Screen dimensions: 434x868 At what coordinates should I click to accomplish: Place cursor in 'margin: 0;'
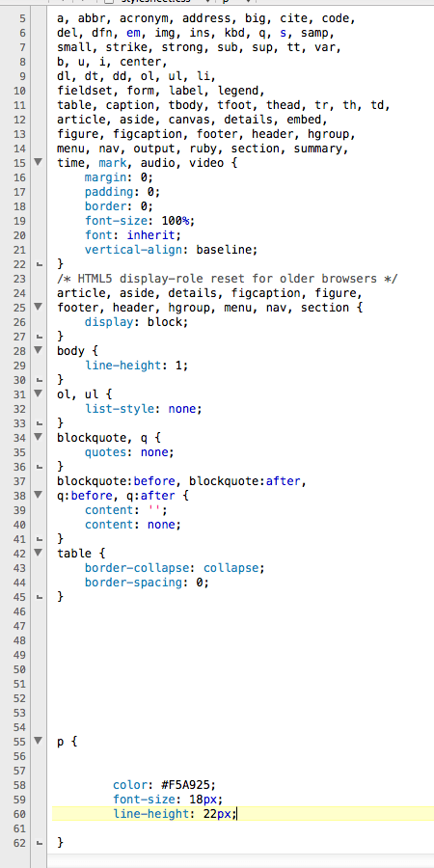pos(119,177)
